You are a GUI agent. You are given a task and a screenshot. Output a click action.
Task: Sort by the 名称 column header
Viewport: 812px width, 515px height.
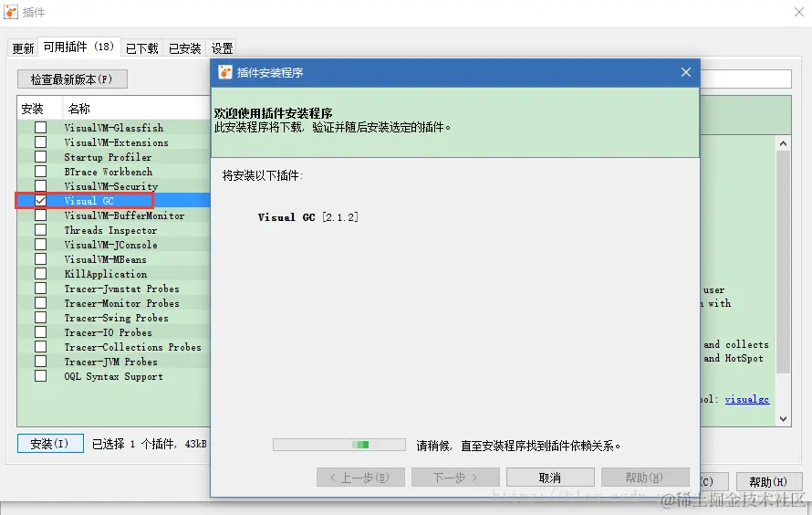(136, 109)
